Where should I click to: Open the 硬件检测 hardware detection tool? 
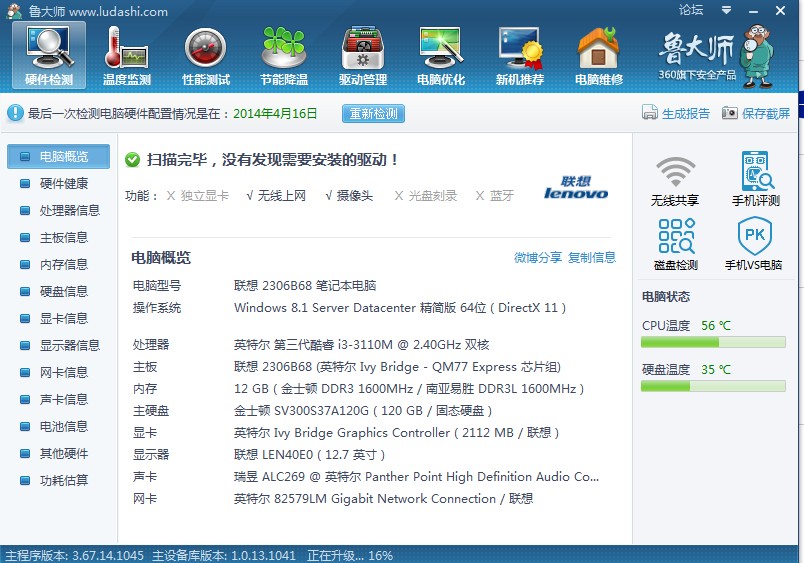[x=49, y=55]
